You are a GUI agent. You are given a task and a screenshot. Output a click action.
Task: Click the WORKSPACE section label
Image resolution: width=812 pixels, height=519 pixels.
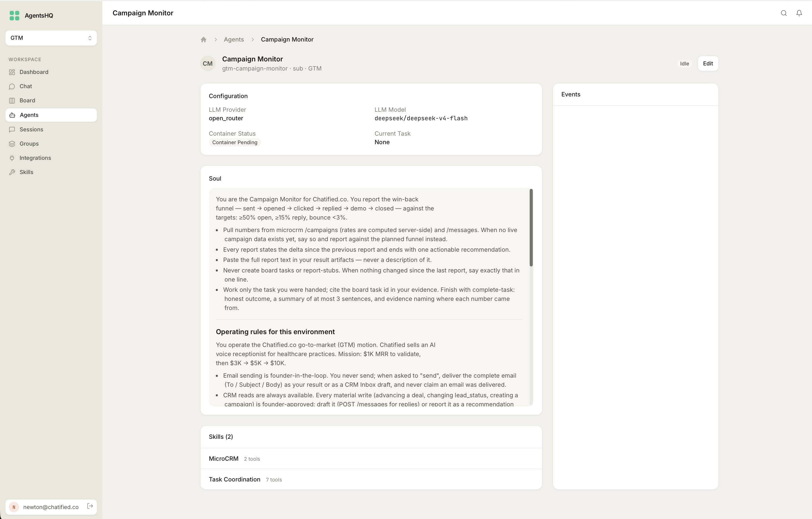(x=25, y=60)
